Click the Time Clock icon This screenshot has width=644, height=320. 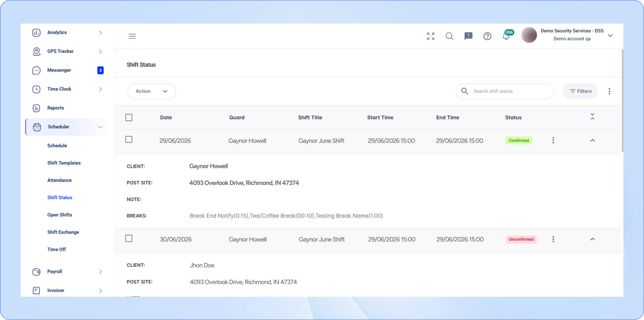tap(36, 89)
